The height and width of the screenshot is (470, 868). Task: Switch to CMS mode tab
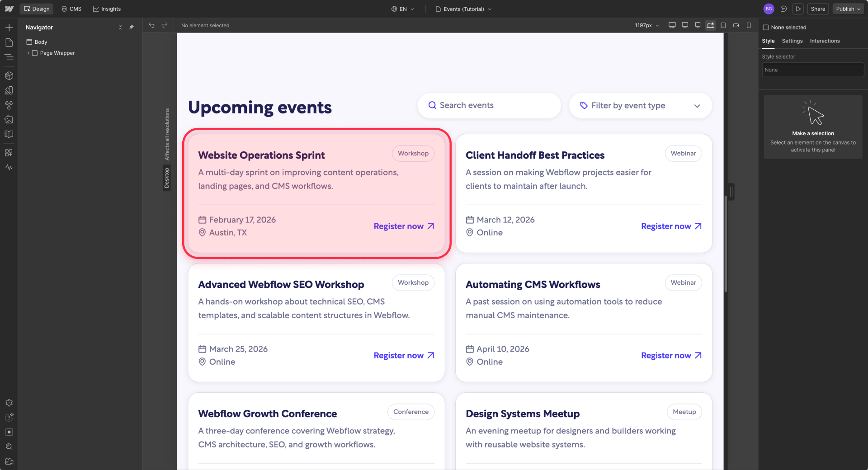[x=71, y=9]
